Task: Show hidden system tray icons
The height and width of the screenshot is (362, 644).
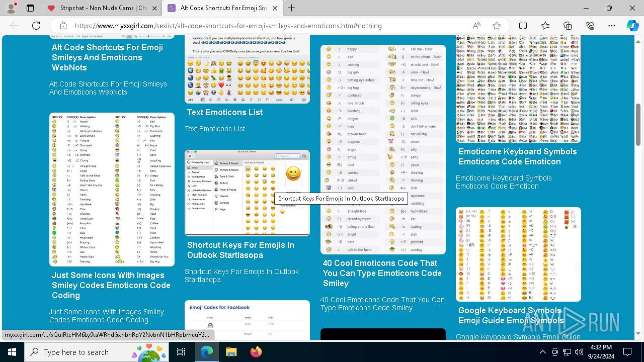Action: tap(542, 352)
